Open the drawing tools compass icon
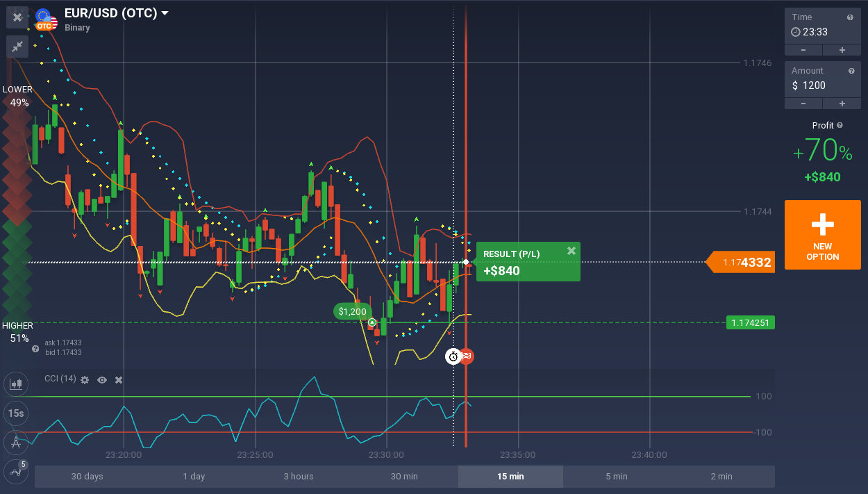Viewport: 868px width, 494px height. 15,443
